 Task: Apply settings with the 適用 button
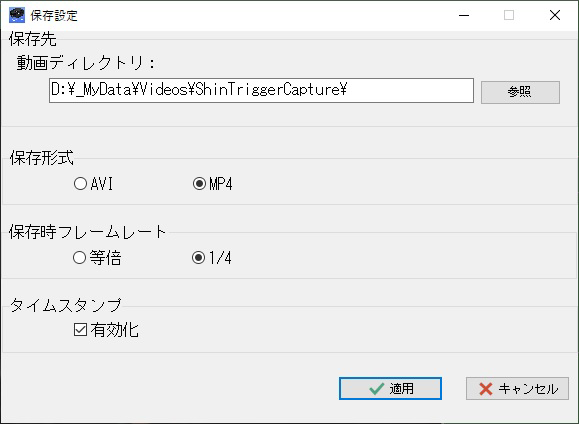390,389
